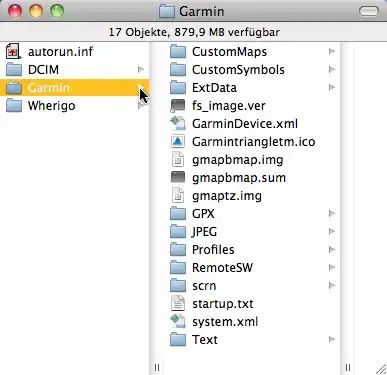
Task: Expand the CustomMaps folder arrow
Action: [x=332, y=52]
